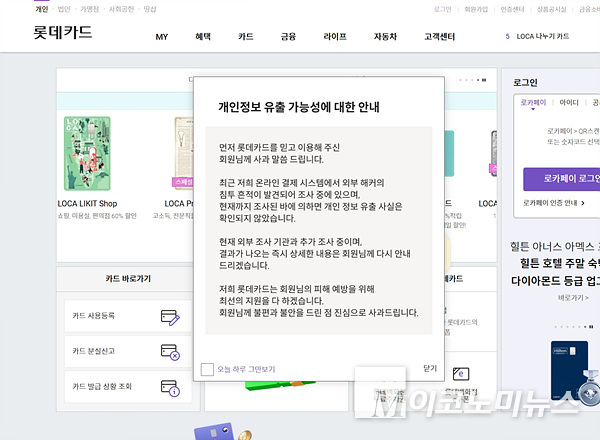The width and height of the screenshot is (600, 440).
Task: Switch to the 띵샵 site tab
Action: [150, 9]
